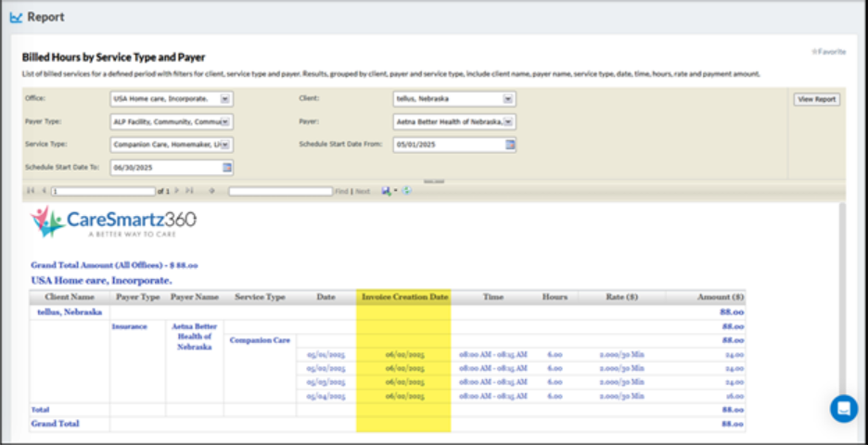
Task: Go back to parent report
Action: pyautogui.click(x=211, y=191)
